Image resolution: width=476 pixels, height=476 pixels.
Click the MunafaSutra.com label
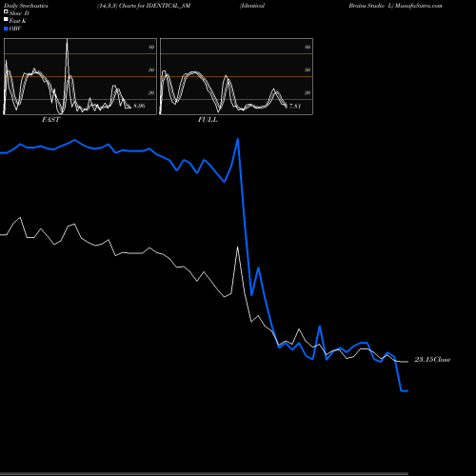[419, 6]
